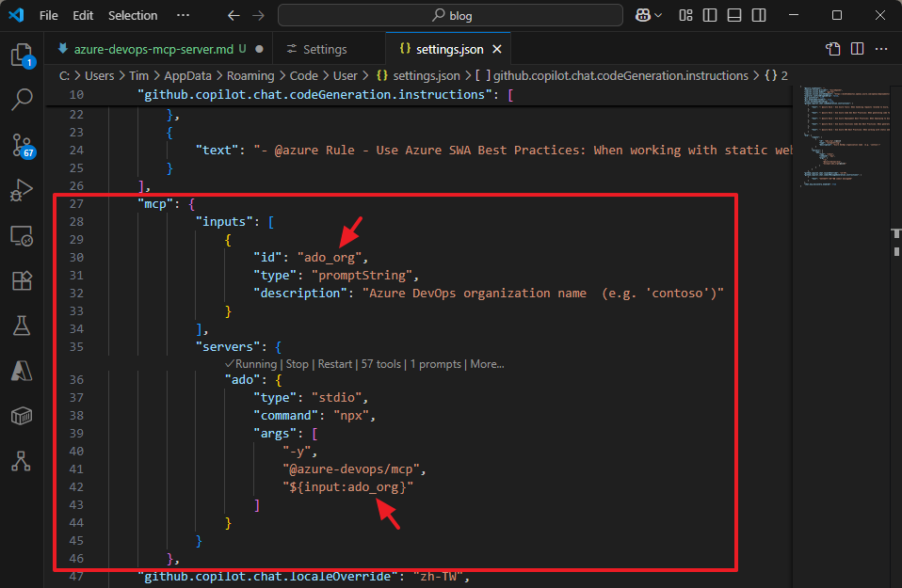Open the Explorer view in activity bar
The height and width of the screenshot is (588, 902).
21,56
